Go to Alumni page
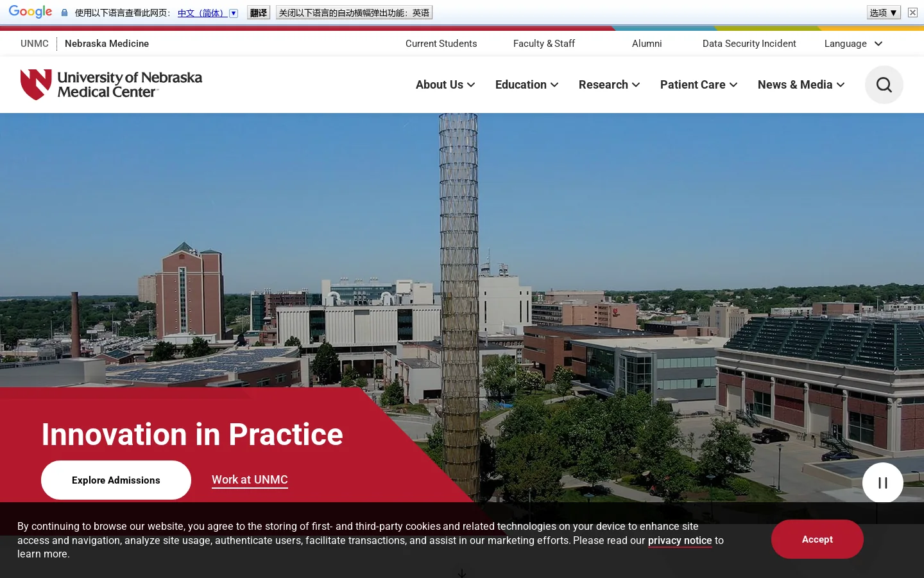The width and height of the screenshot is (924, 578). click(x=647, y=44)
